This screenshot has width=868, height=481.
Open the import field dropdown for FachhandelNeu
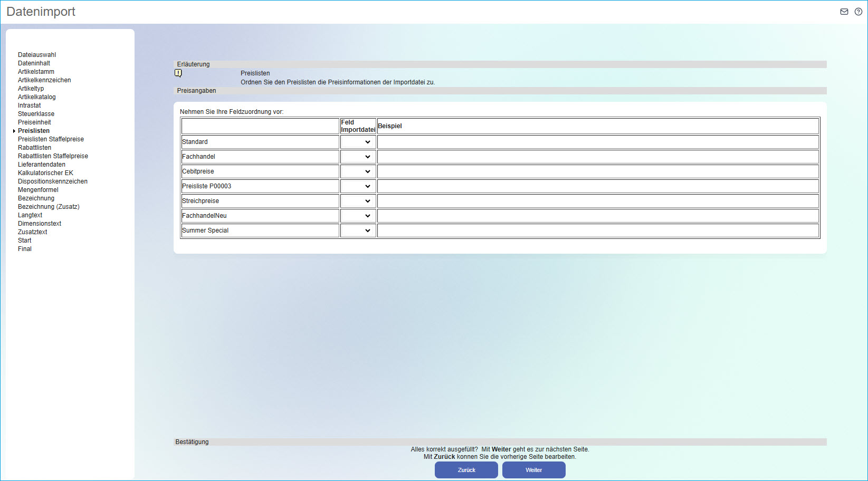[x=358, y=216]
